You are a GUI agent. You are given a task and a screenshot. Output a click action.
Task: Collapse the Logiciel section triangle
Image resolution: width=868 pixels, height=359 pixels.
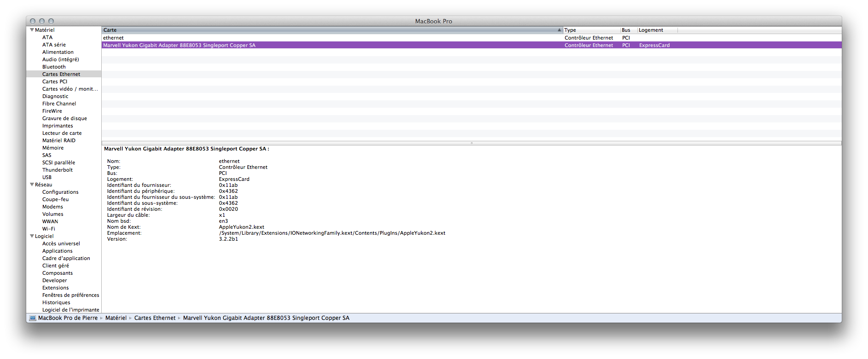pyautogui.click(x=32, y=236)
